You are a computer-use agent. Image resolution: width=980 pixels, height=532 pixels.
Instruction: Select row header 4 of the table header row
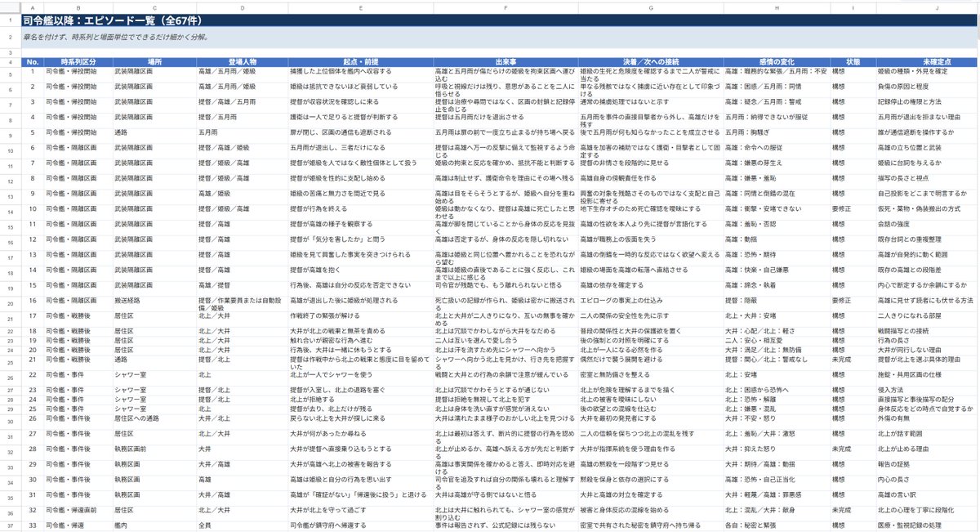pos(11,62)
